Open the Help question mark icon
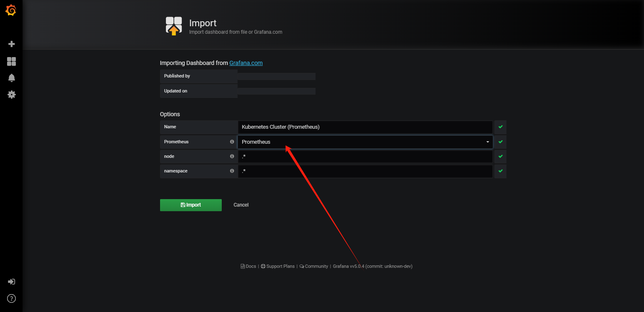644x312 pixels. (12, 298)
